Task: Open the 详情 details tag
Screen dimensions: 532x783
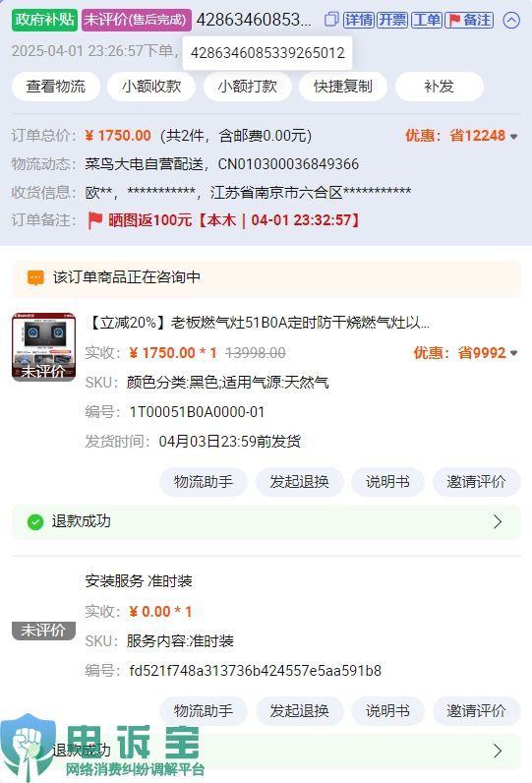Action: (359, 20)
